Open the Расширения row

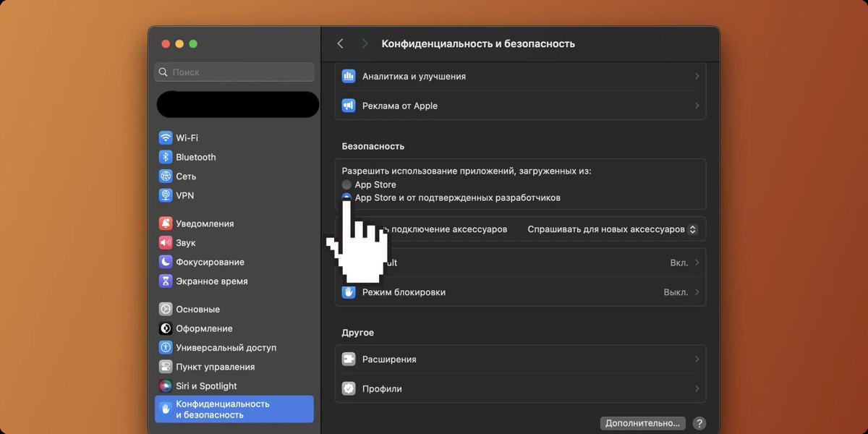520,359
